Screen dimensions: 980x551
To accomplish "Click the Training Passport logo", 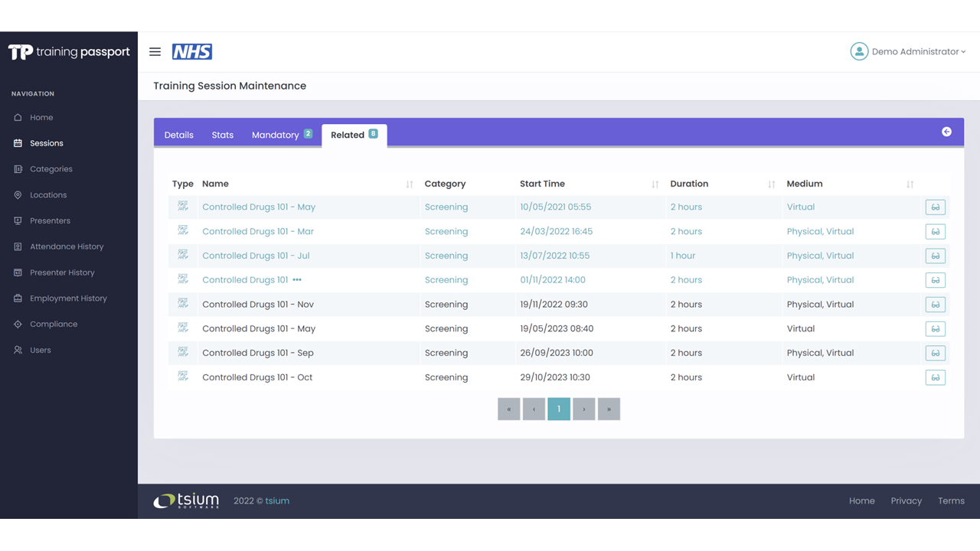I will pos(69,52).
